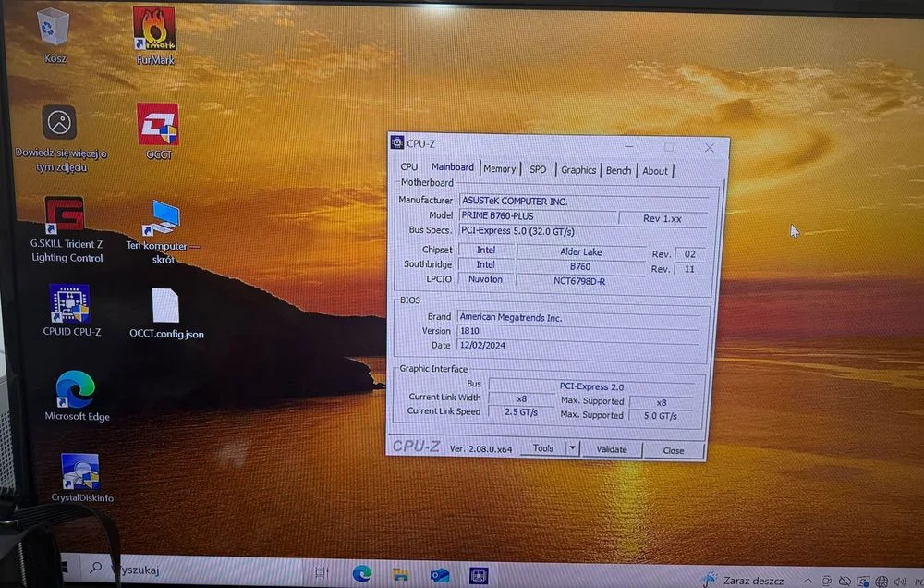Click the 'Dowiedz się więcej o tym zdjęciu' icon
The image size is (924, 588).
click(x=59, y=123)
